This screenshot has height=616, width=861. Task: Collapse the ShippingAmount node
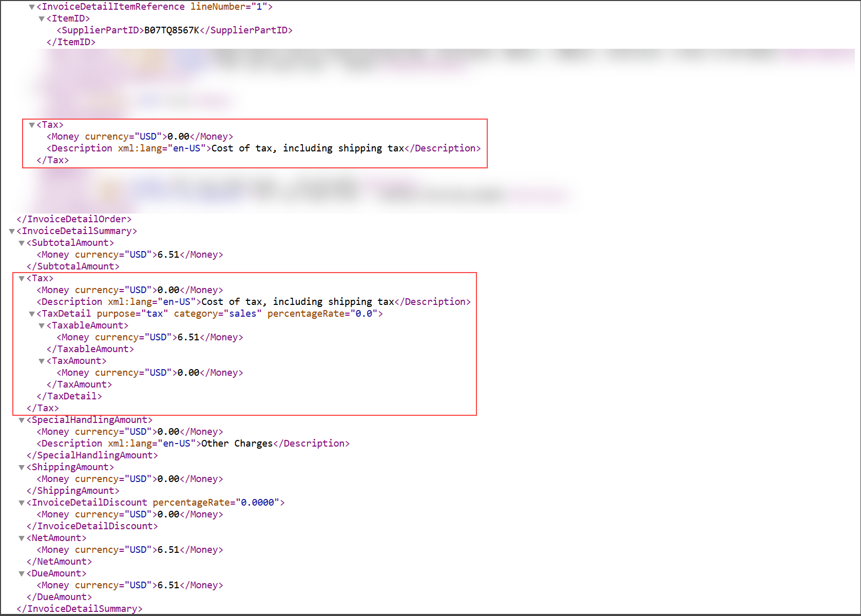point(22,468)
